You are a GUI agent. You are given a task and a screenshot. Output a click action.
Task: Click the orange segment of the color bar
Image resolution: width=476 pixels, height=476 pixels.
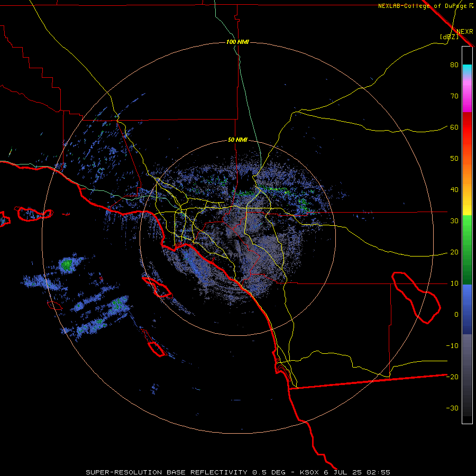point(467,173)
